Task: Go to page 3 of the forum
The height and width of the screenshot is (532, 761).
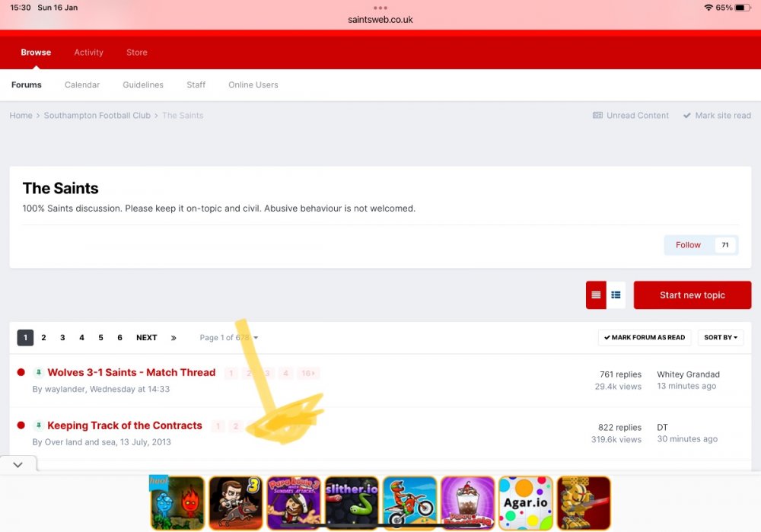Action: [62, 338]
